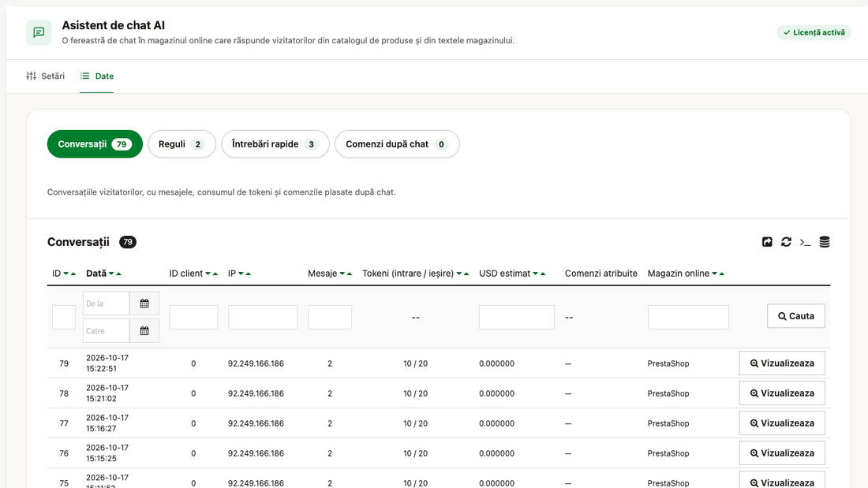Sort USD estimat column descending arrow
Image resolution: width=868 pixels, height=488 pixels.
(x=535, y=274)
